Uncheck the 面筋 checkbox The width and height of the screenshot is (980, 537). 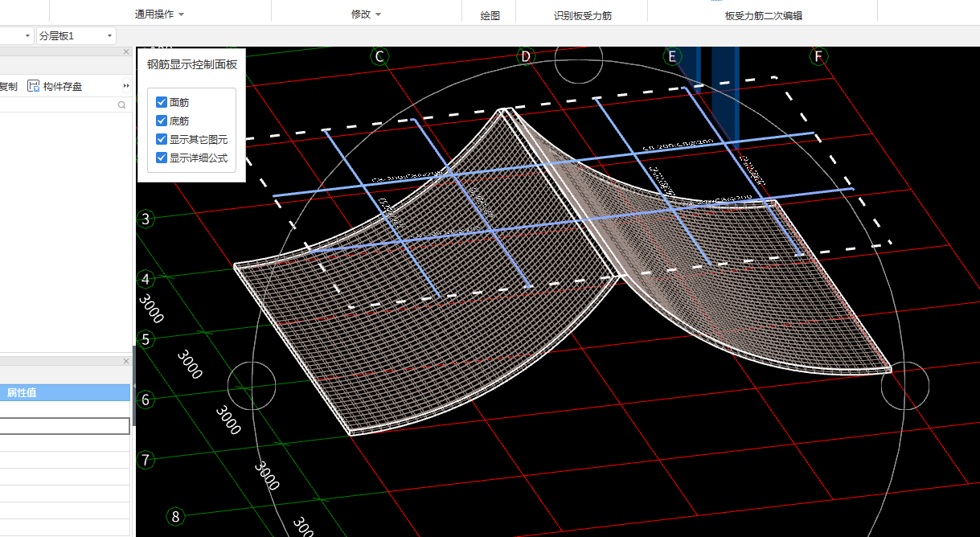(x=162, y=102)
